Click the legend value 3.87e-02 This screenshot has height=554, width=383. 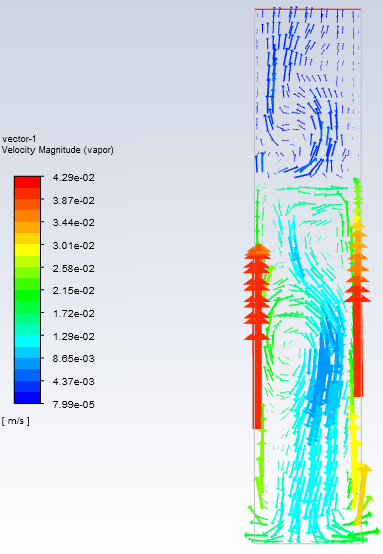click(73, 201)
